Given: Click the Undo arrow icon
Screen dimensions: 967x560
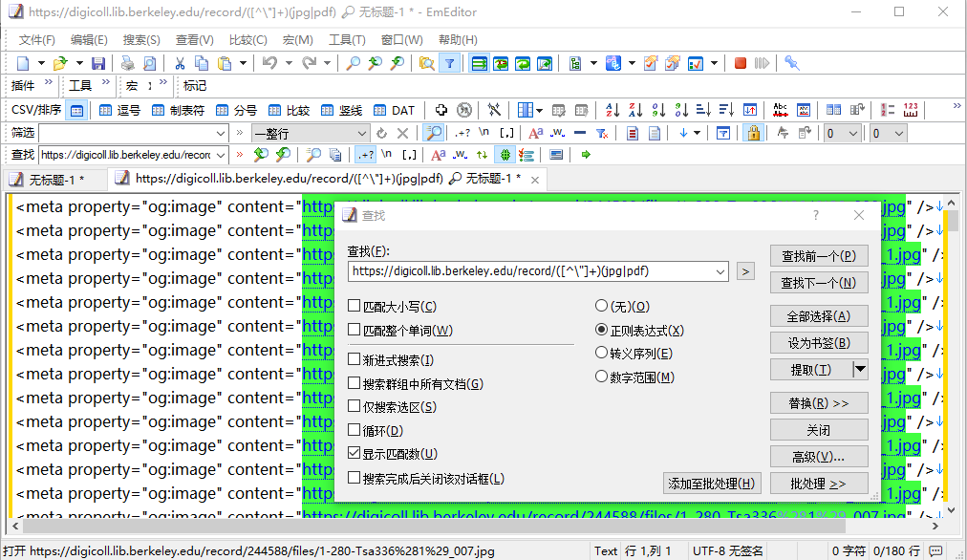Looking at the screenshot, I should pos(269,63).
